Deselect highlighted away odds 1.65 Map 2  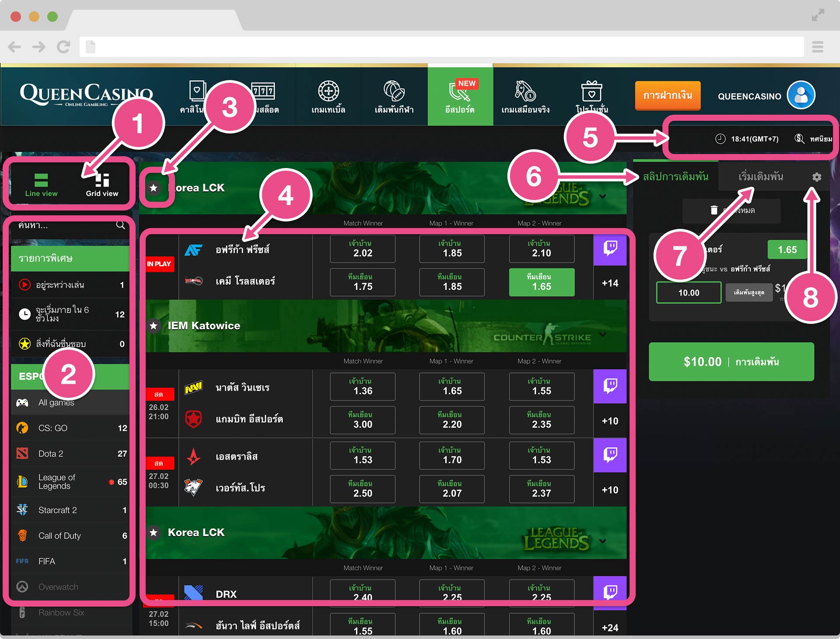[542, 282]
